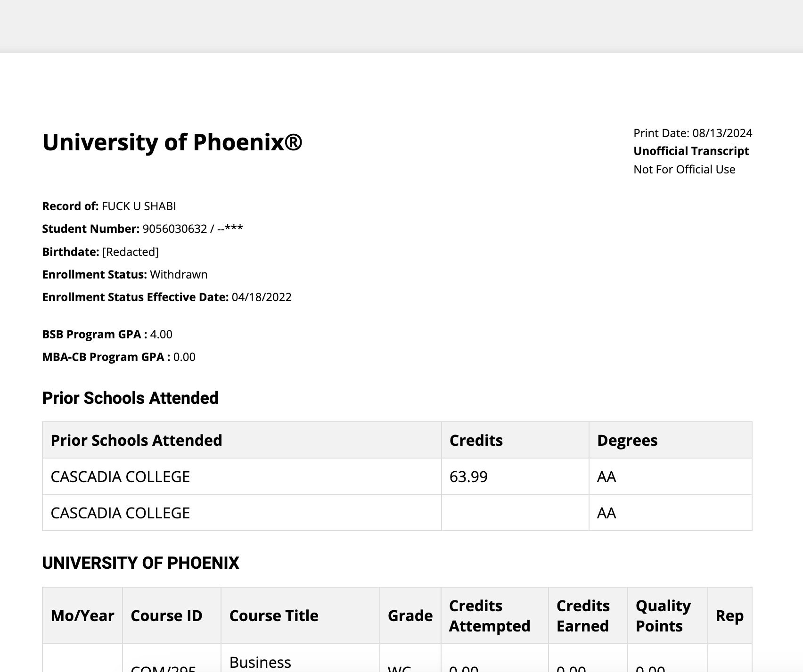
Task: Click the Degrees column header
Action: point(627,441)
